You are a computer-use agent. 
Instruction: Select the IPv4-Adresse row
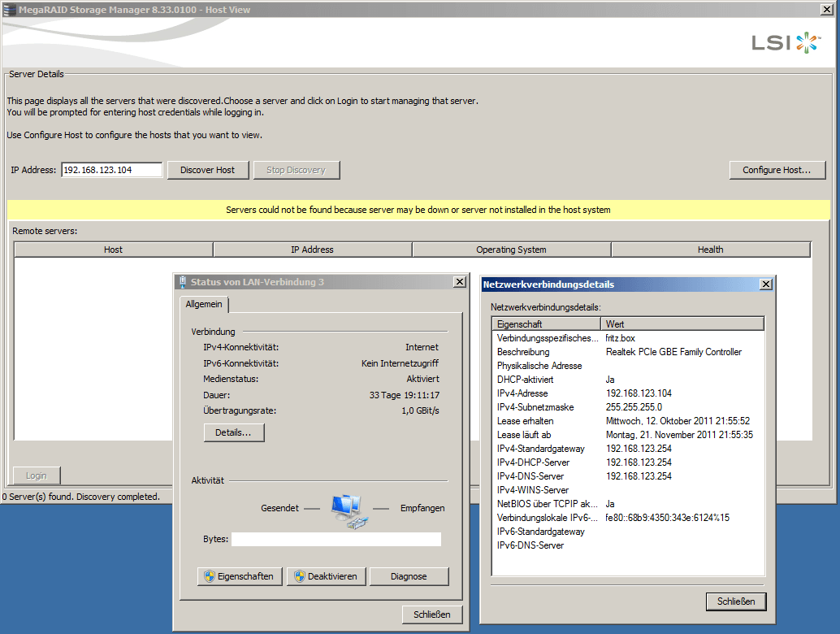point(628,393)
